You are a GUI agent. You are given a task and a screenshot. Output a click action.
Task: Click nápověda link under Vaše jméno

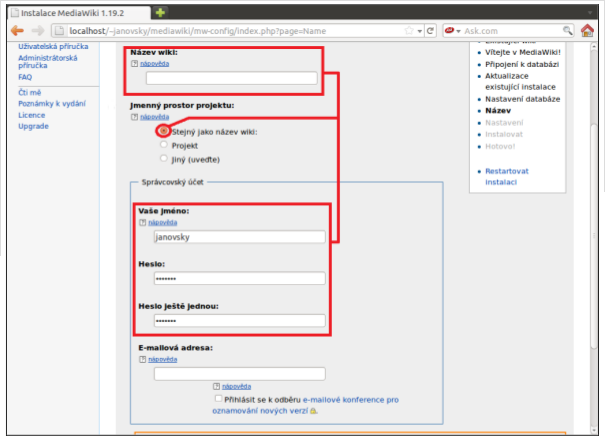pyautogui.click(x=163, y=223)
